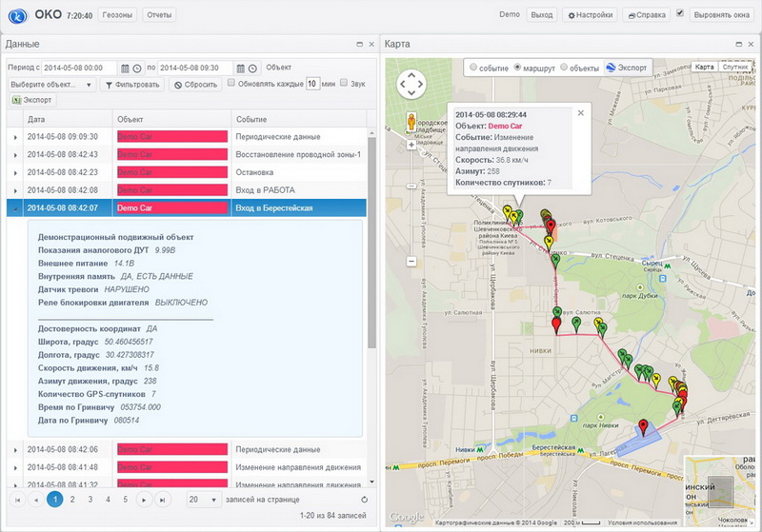Open time picker for period end
The image size is (762, 532).
[252, 69]
